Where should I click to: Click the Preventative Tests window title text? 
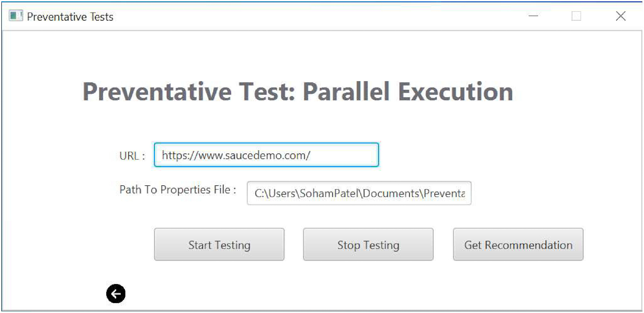point(70,16)
